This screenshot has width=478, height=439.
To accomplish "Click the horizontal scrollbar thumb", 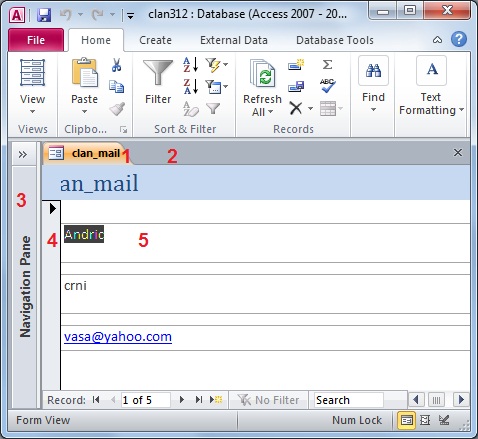I will pyautogui.click(x=436, y=399).
